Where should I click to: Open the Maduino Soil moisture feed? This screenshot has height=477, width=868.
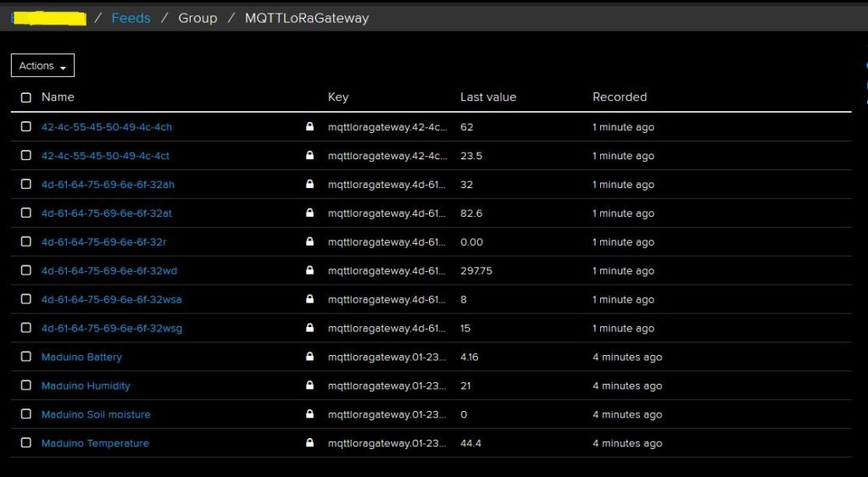point(96,415)
